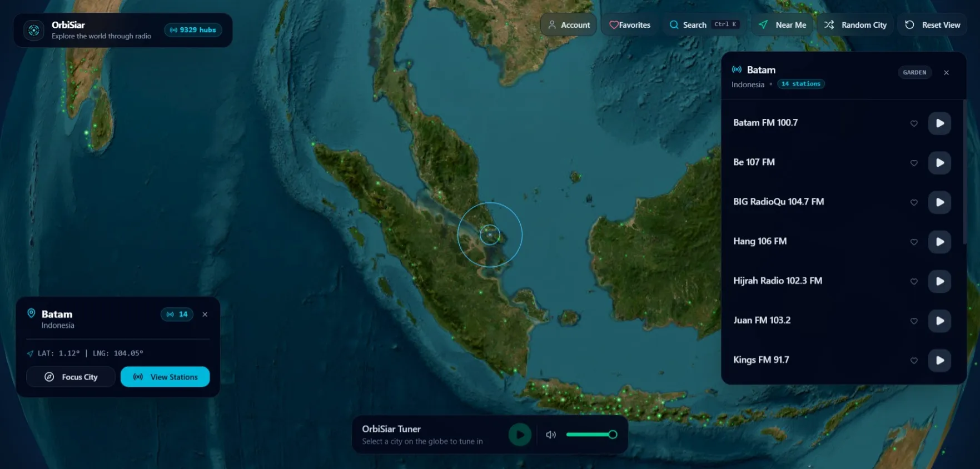
Task: Favorite BIG RadioQu 104.7 FM heart
Action: pos(914,202)
